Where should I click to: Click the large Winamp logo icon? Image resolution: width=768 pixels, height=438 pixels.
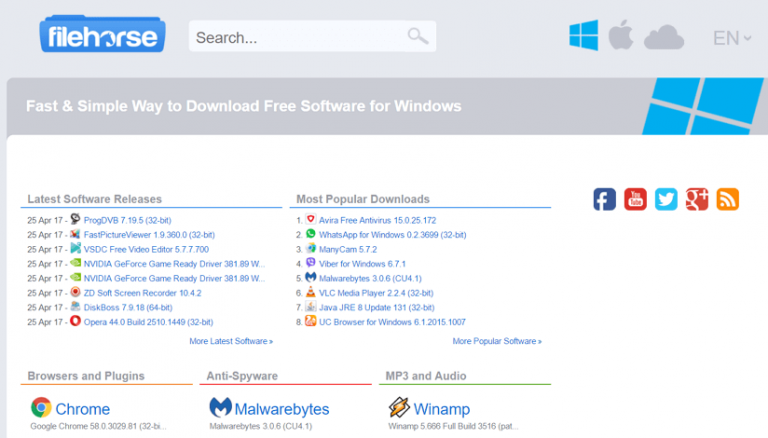tap(399, 408)
